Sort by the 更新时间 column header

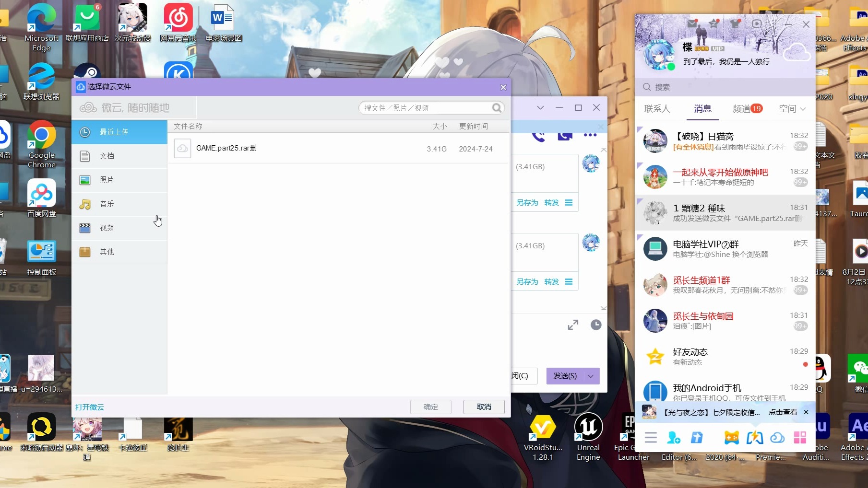tap(473, 126)
